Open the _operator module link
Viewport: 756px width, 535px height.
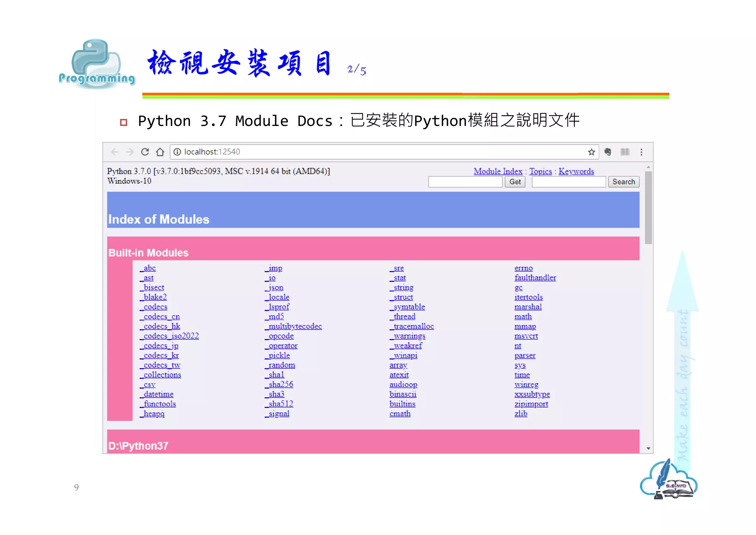click(281, 346)
